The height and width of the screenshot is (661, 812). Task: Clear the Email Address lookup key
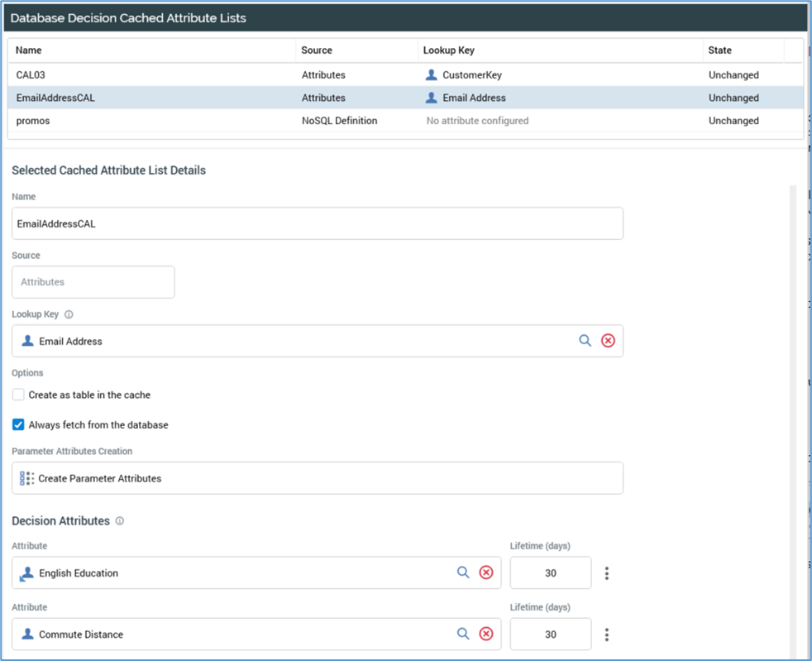(x=608, y=341)
